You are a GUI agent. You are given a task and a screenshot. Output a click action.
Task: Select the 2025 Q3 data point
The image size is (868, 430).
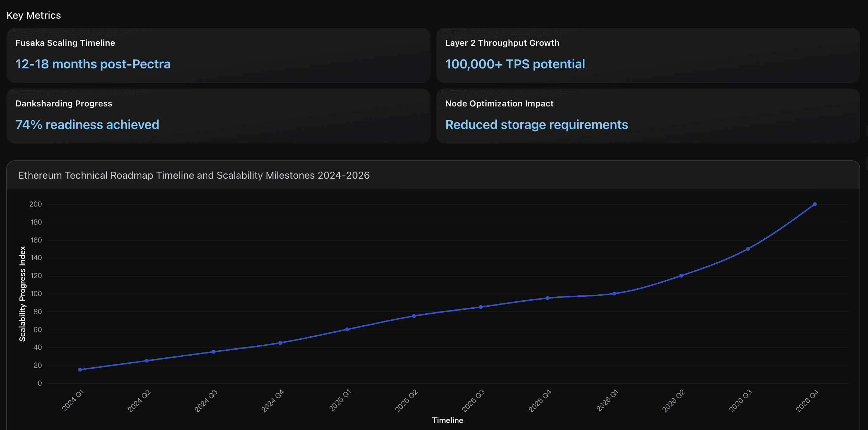point(481,307)
